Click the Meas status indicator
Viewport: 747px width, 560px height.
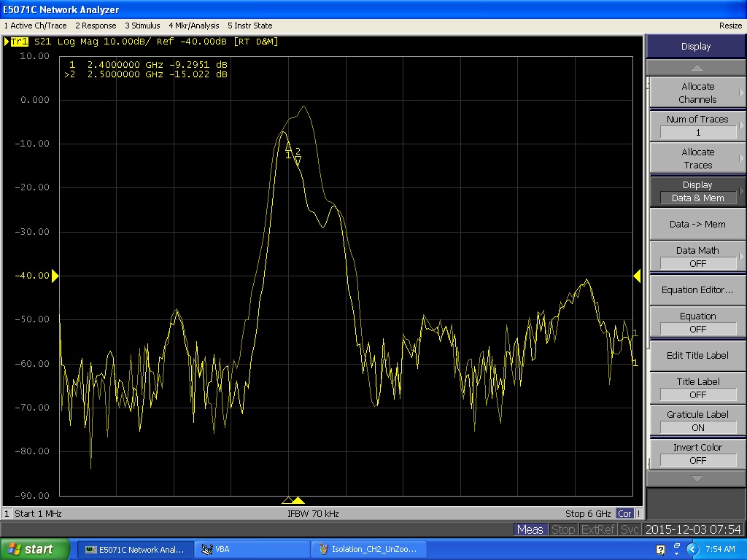(530, 529)
